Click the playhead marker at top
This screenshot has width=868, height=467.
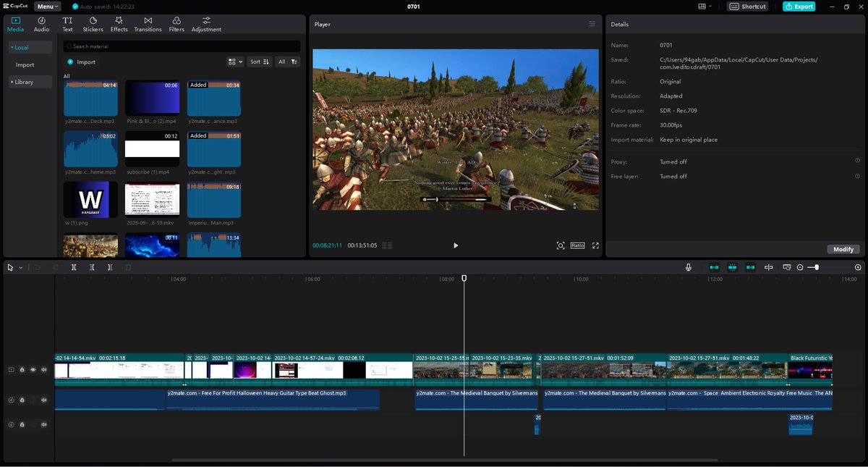click(x=464, y=278)
